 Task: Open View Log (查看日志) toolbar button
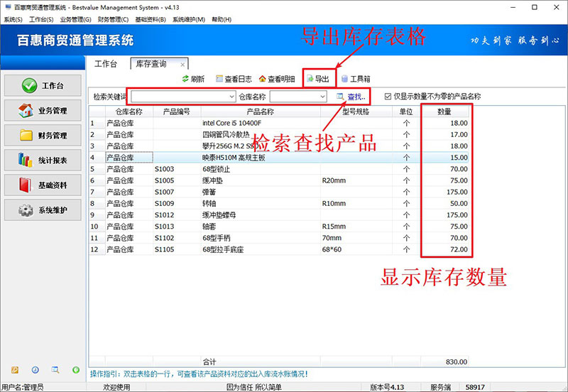234,79
